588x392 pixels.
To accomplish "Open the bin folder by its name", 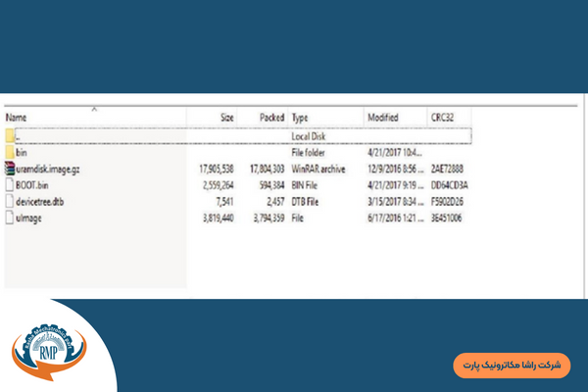I will 23,152.
